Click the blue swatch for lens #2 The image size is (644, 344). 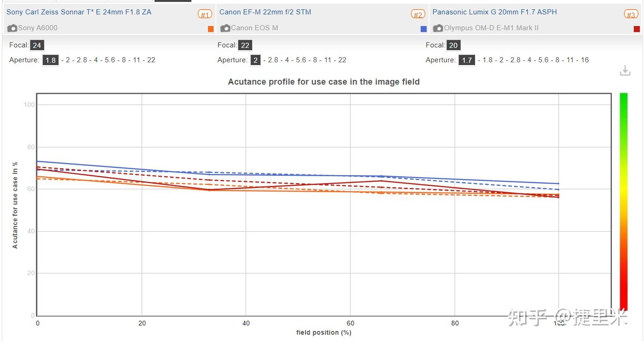tap(423, 29)
